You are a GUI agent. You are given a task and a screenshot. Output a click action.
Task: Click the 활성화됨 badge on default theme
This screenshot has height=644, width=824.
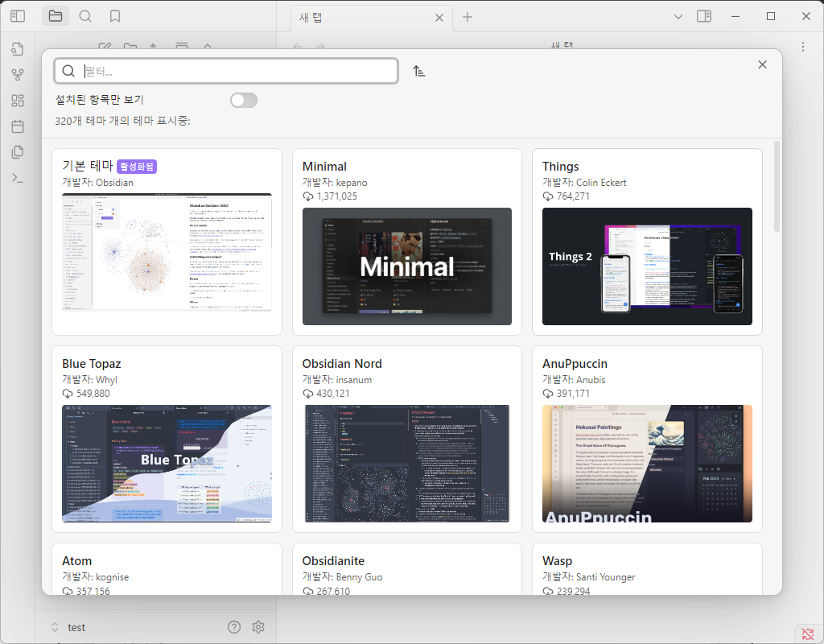(x=137, y=167)
